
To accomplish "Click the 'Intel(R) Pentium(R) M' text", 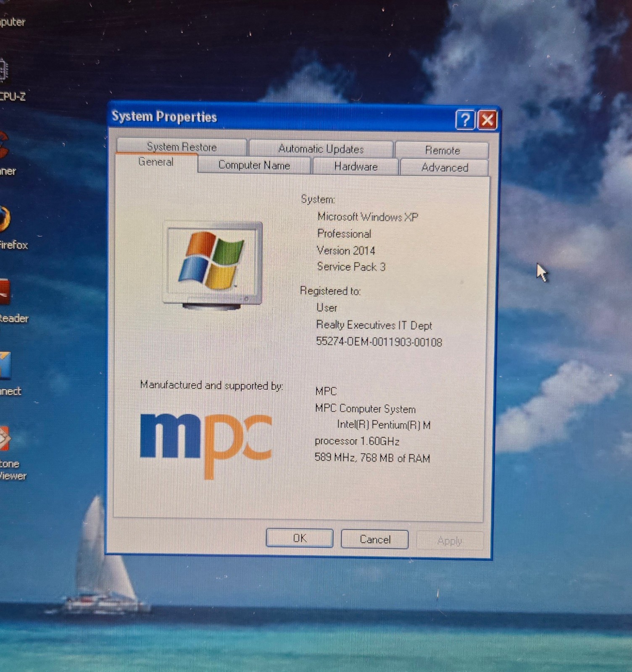I will (x=384, y=425).
